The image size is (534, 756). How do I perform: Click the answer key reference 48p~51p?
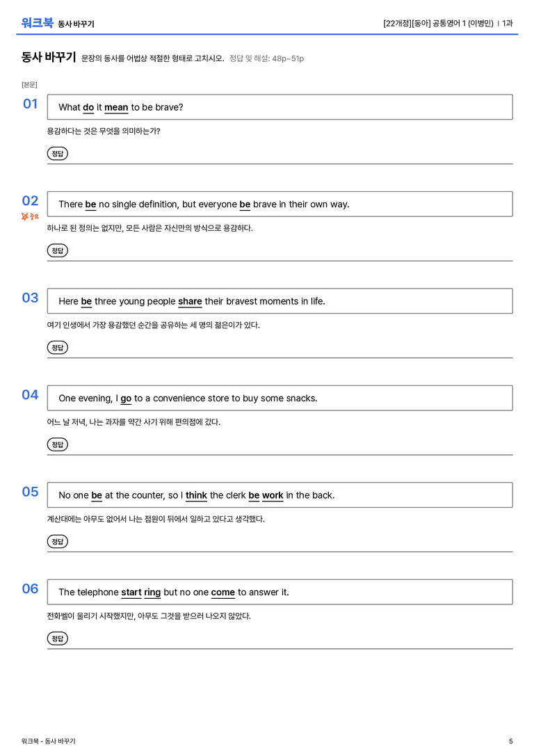tap(288, 58)
